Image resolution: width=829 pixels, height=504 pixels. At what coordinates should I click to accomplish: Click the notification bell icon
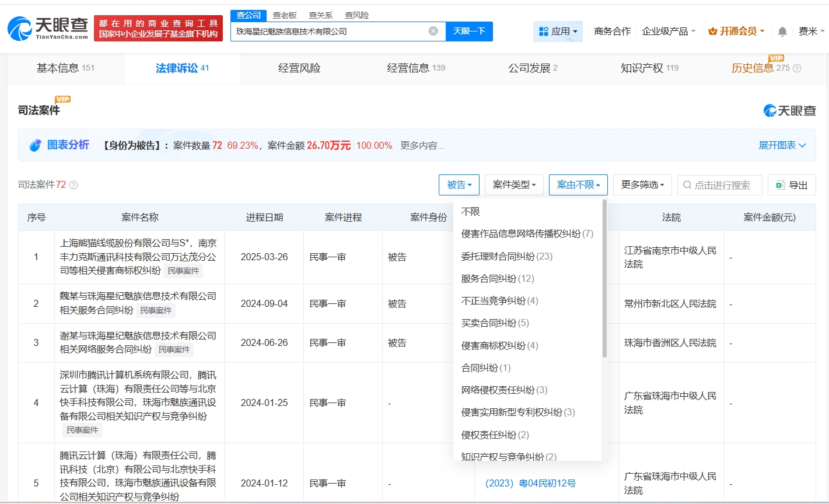782,32
